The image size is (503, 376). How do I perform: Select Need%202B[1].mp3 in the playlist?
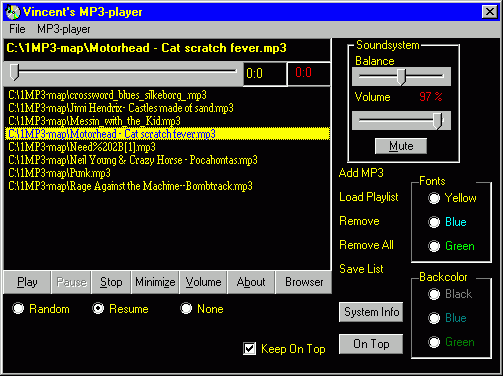coord(167,147)
